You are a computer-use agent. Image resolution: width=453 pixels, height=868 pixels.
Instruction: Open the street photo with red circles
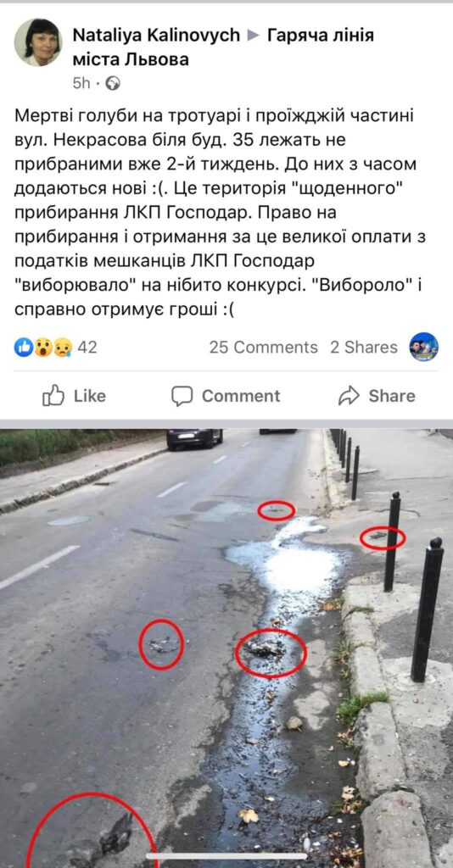tap(226, 648)
